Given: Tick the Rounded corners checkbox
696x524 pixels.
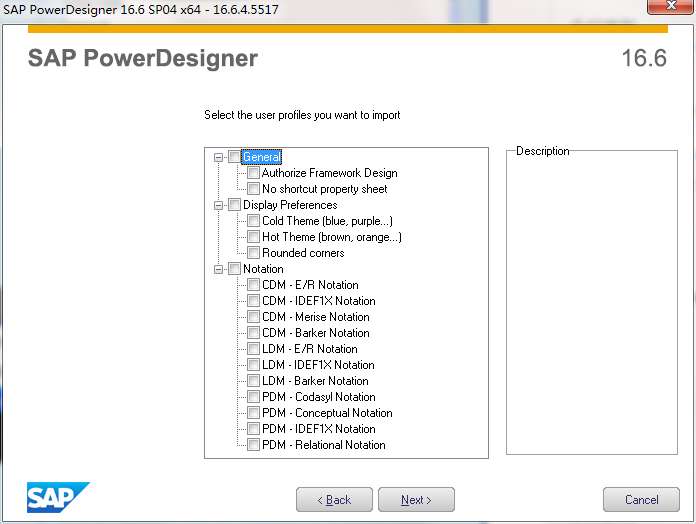Looking at the screenshot, I should pyautogui.click(x=253, y=252).
